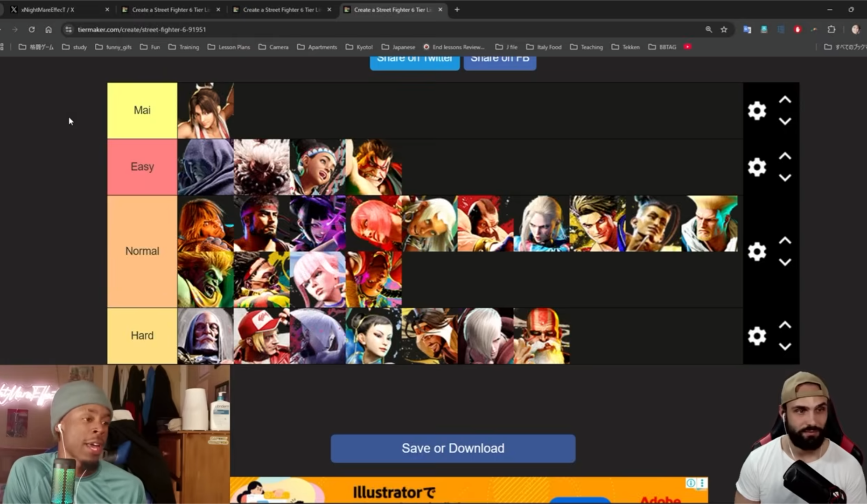Open settings gear for the Hard tier

(757, 336)
